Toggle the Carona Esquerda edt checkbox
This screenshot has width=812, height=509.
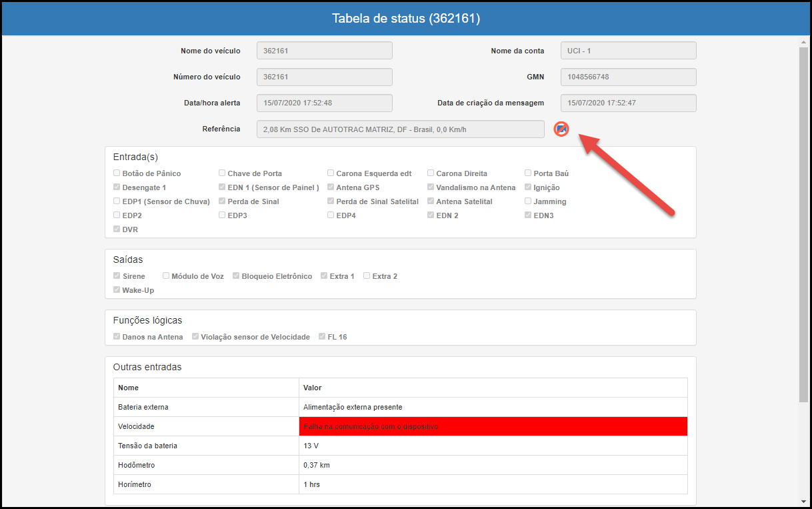click(x=331, y=173)
